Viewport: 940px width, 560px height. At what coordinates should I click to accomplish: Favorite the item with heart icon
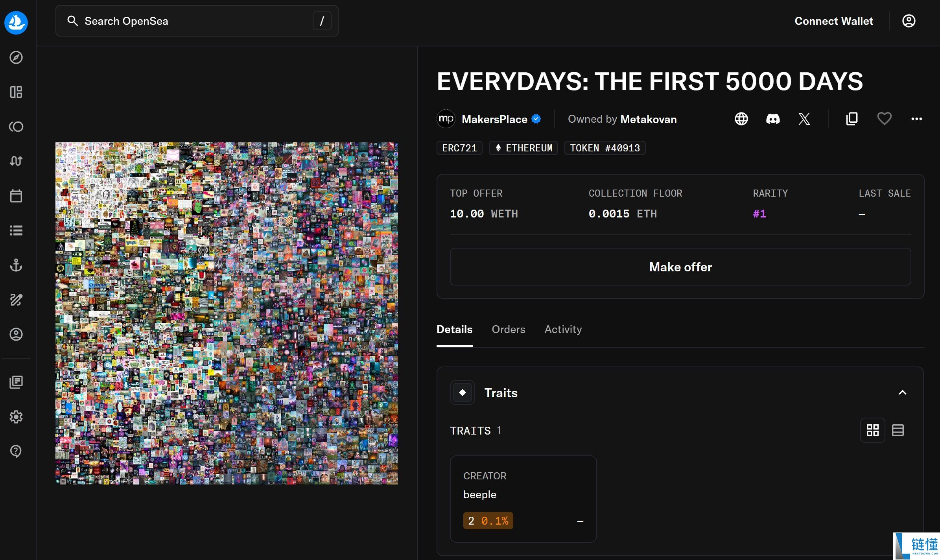[884, 119]
